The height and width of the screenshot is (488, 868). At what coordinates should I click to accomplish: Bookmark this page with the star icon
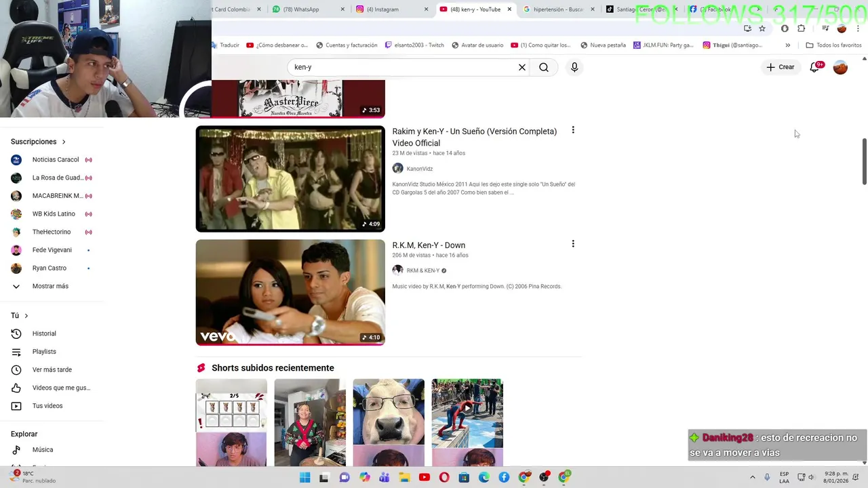point(762,28)
